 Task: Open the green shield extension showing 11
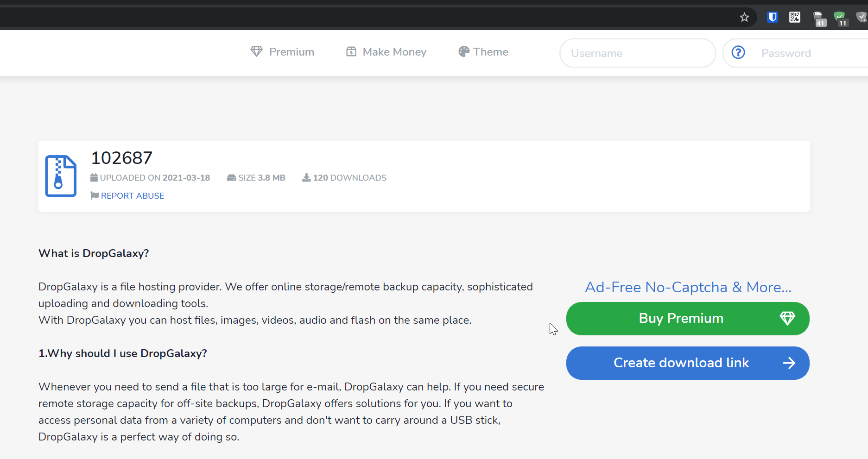pos(841,17)
